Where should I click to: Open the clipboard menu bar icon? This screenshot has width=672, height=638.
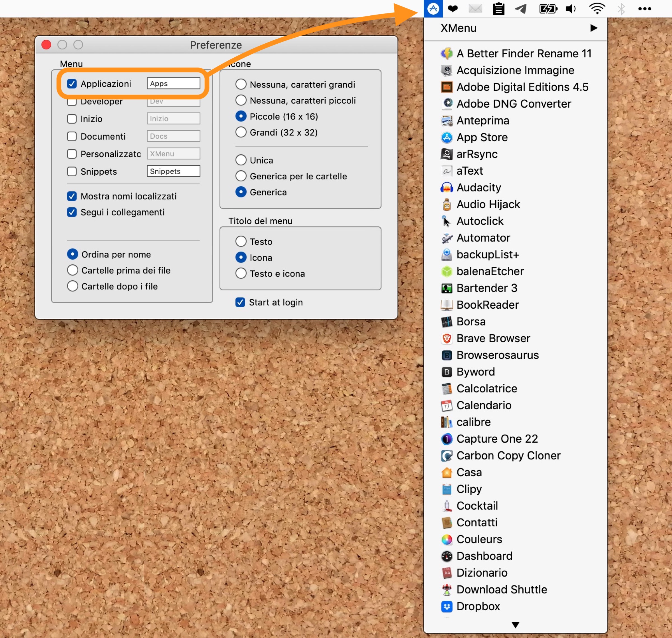tap(498, 9)
